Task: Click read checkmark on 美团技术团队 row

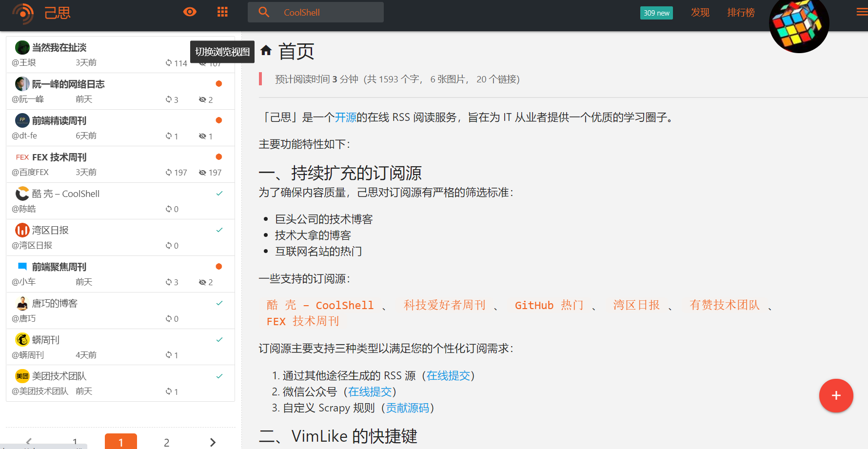Action: pyautogui.click(x=219, y=376)
